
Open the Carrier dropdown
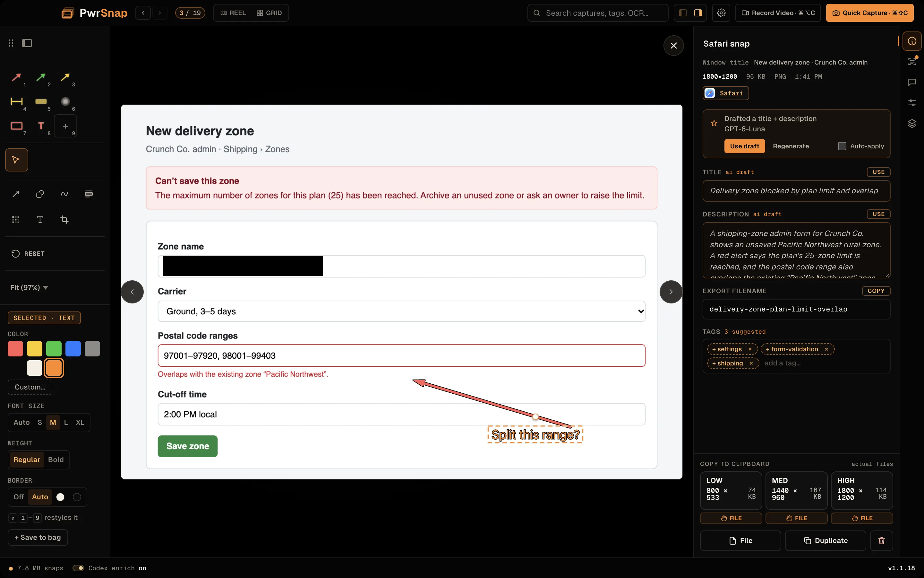(x=401, y=311)
